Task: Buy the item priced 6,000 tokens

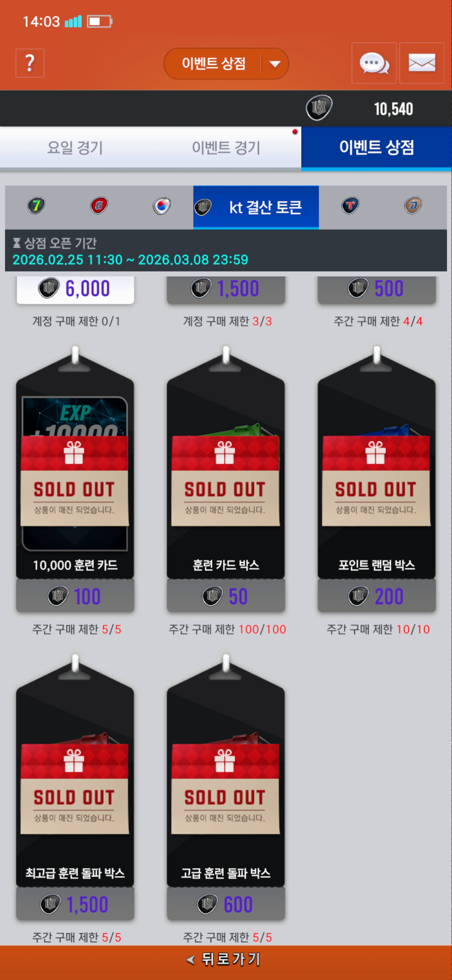Action: point(75,289)
